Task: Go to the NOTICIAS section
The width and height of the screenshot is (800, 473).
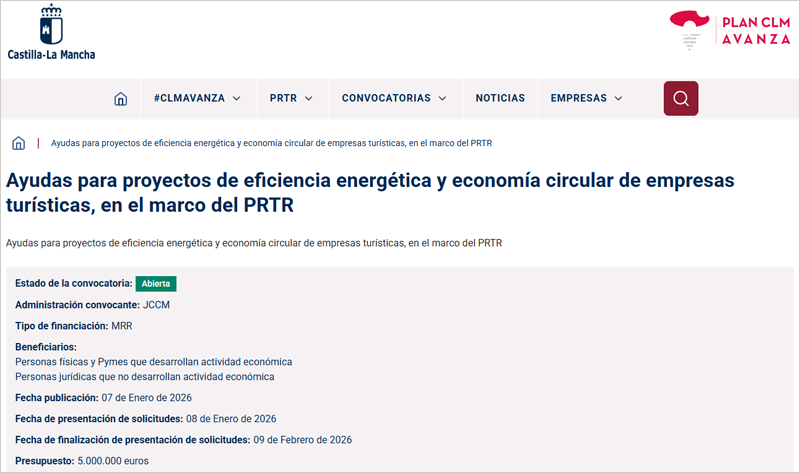Action: (500, 99)
